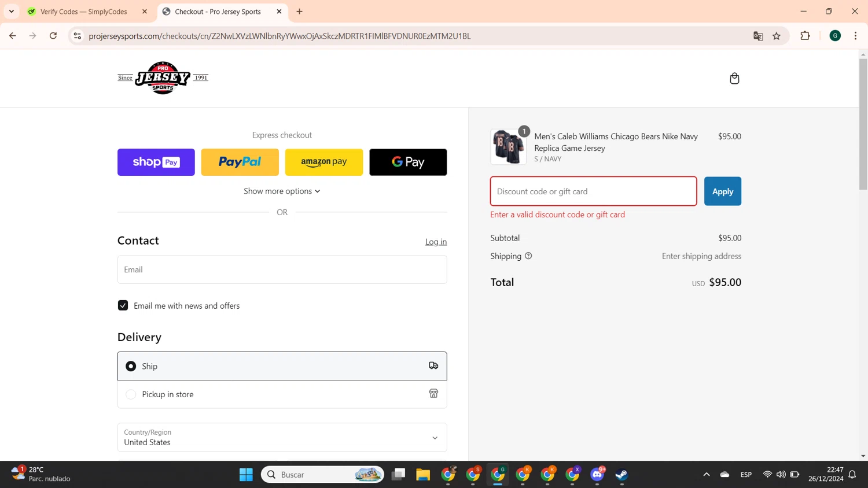Open the volume speaker icon

[781, 474]
